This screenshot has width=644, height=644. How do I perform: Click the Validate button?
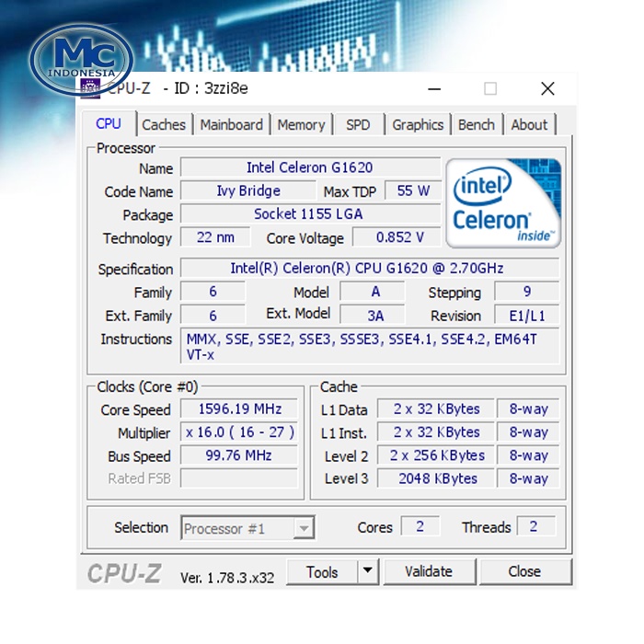point(429,571)
